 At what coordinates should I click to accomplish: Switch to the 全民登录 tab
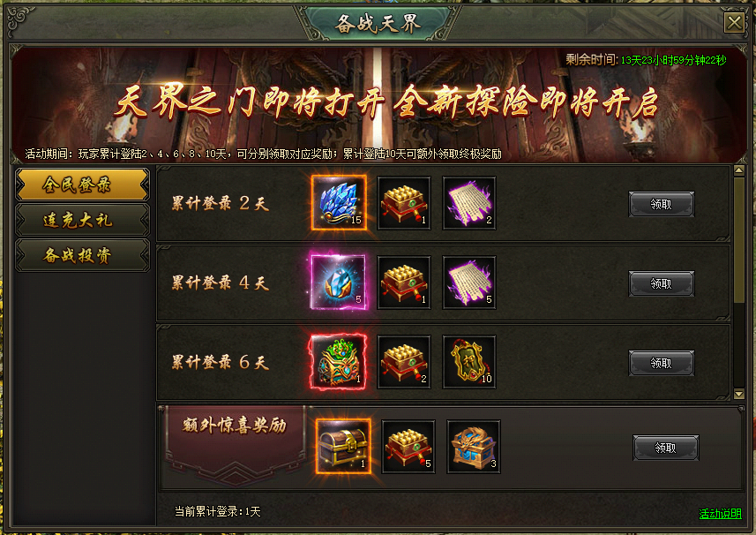(x=82, y=185)
